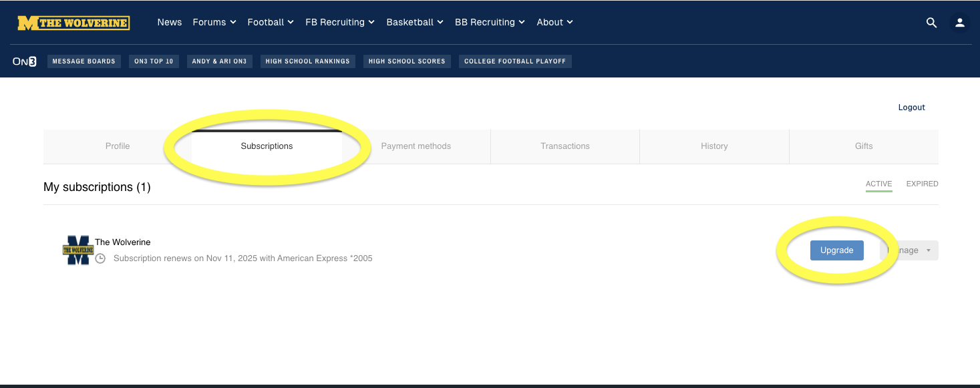
Task: Select the Subscriptions tab
Action: tap(267, 146)
